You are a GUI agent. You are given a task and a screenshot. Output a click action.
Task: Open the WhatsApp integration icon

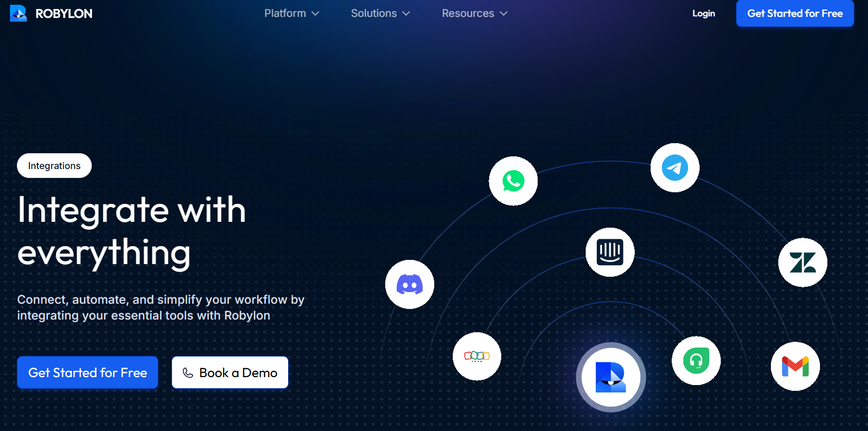pos(513,181)
